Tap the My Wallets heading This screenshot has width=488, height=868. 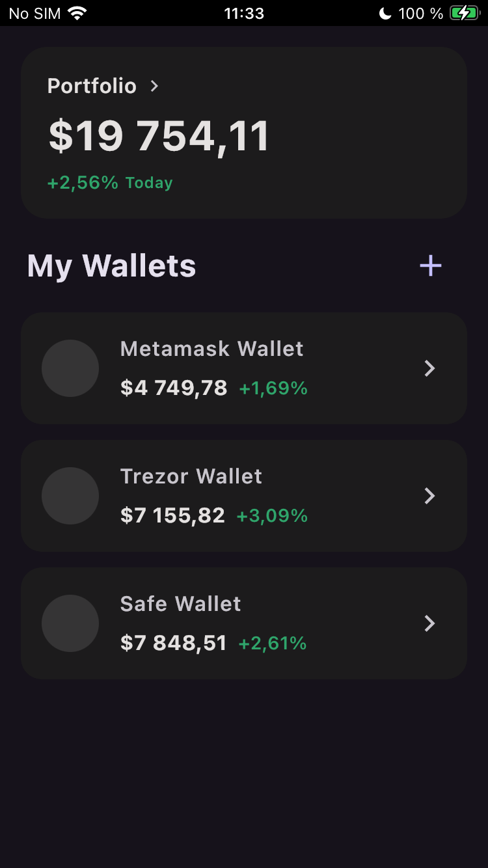click(x=111, y=266)
